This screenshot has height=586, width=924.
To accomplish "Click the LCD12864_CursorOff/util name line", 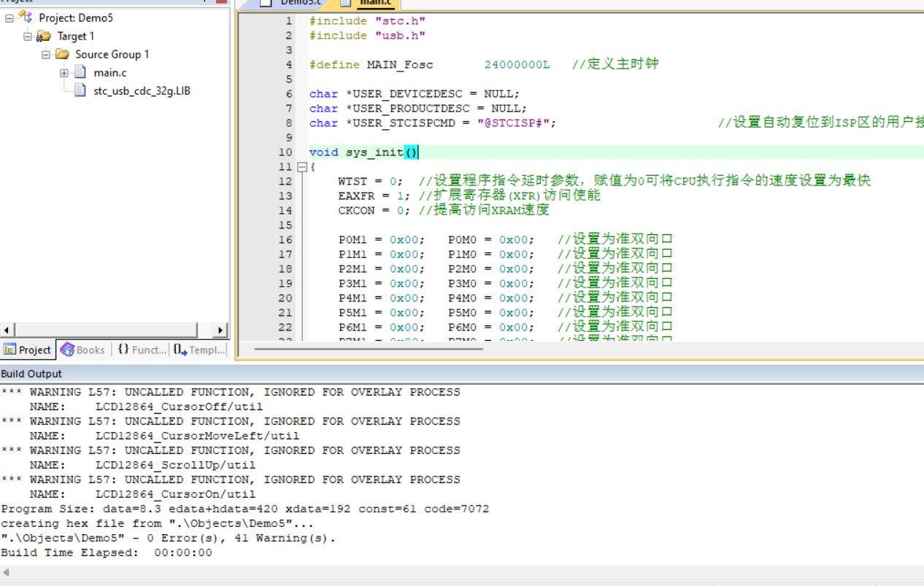I will (x=146, y=406).
